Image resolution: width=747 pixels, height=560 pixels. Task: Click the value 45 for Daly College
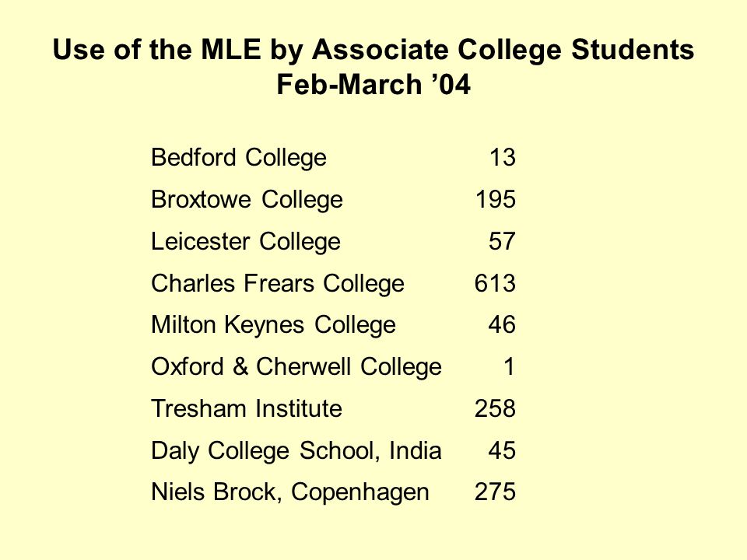pos(502,450)
